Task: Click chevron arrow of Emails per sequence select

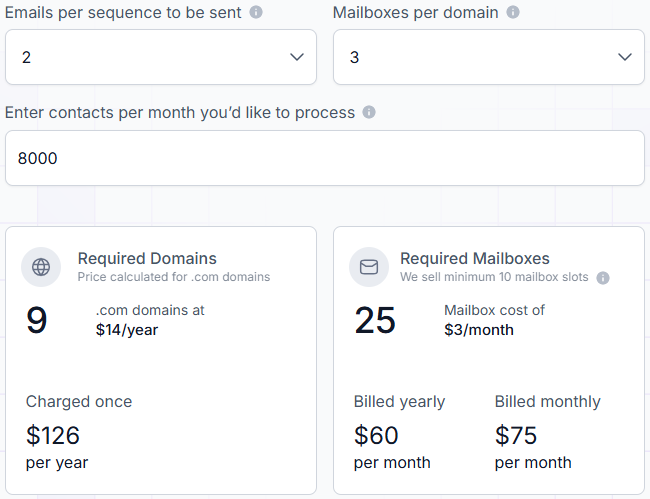Action: click(297, 57)
